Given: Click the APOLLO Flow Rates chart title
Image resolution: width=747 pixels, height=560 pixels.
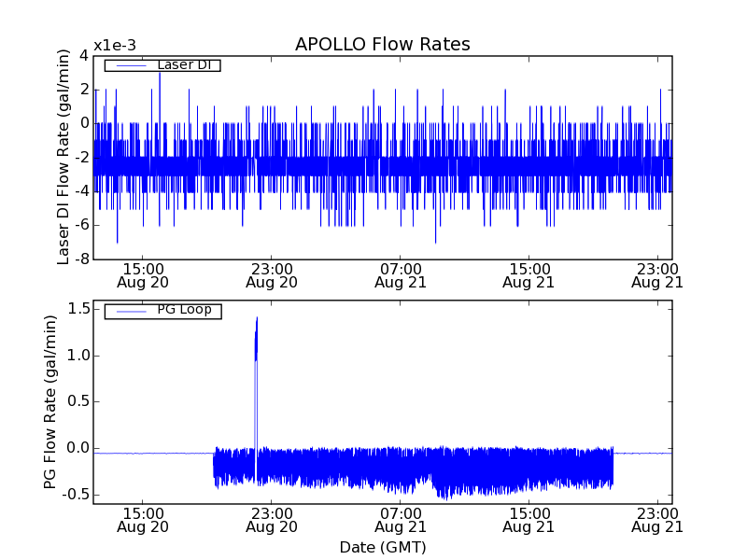Looking at the screenshot, I should (382, 45).
